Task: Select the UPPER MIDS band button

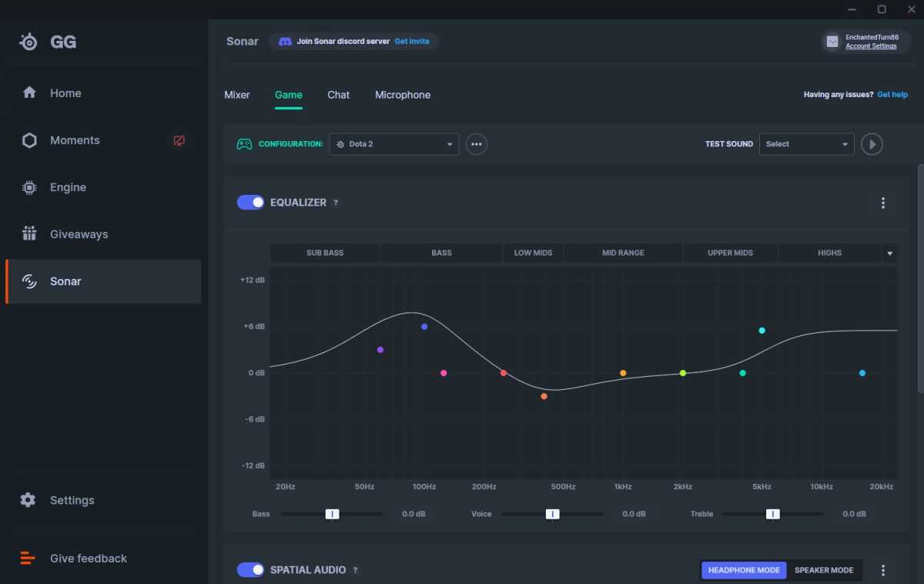Action: 731,253
